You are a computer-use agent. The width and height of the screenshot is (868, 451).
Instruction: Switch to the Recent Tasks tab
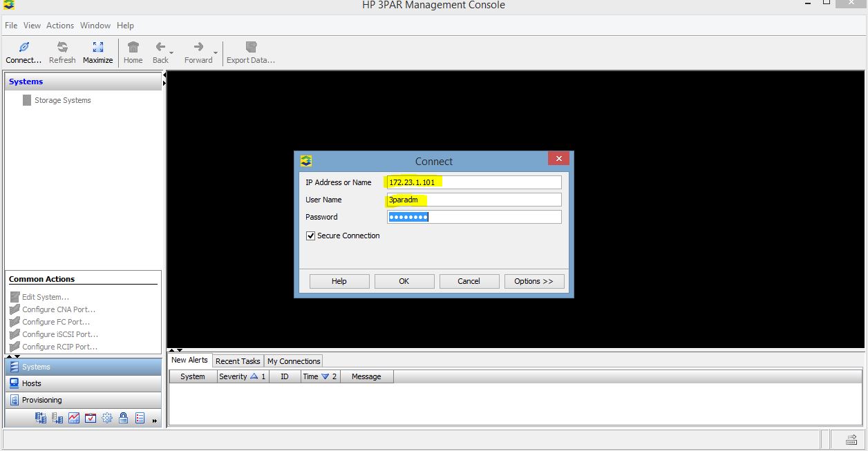coord(238,361)
